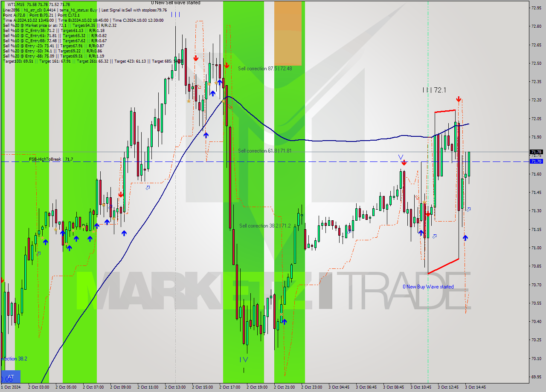Click the '1 Oct 2024' time axis label
This screenshot has height=392, width=546.
click(10, 387)
